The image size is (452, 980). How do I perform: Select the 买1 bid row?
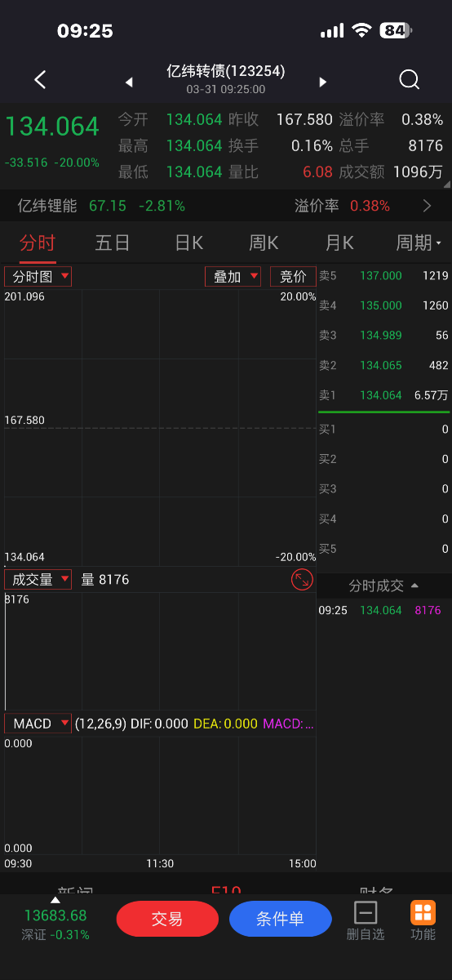coord(383,430)
